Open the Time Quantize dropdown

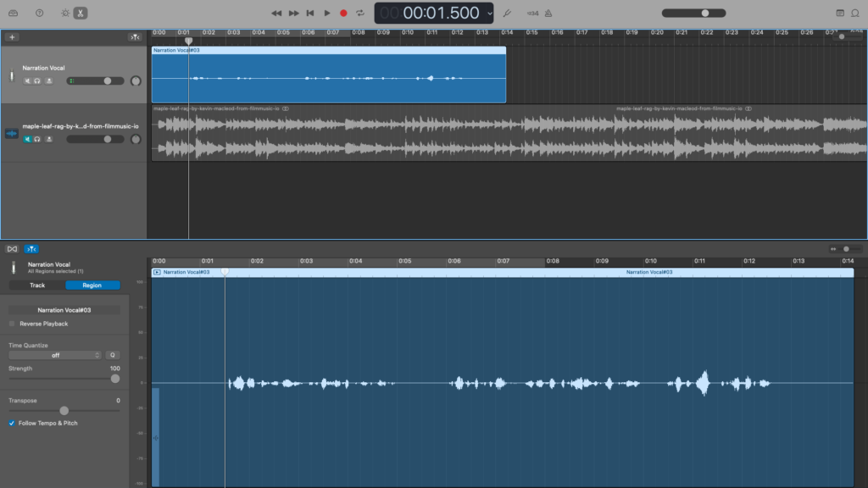(x=55, y=355)
